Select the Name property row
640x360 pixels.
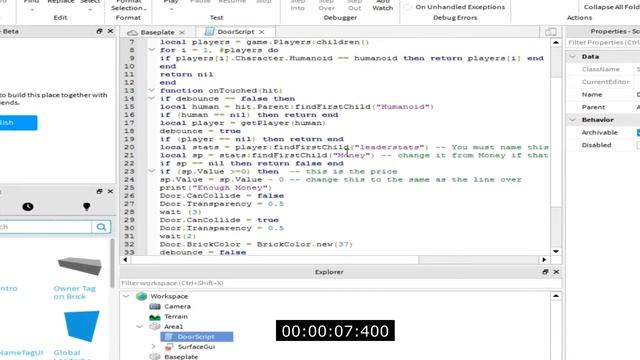[603, 94]
